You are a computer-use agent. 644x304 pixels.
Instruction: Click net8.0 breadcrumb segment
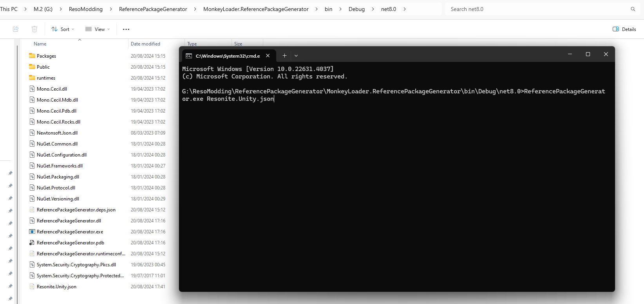coord(389,9)
